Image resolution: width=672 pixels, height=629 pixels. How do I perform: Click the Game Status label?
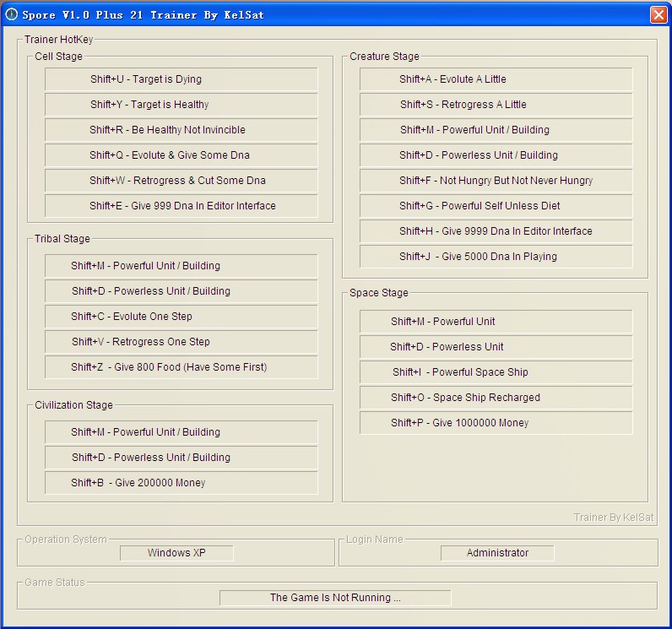(x=55, y=583)
